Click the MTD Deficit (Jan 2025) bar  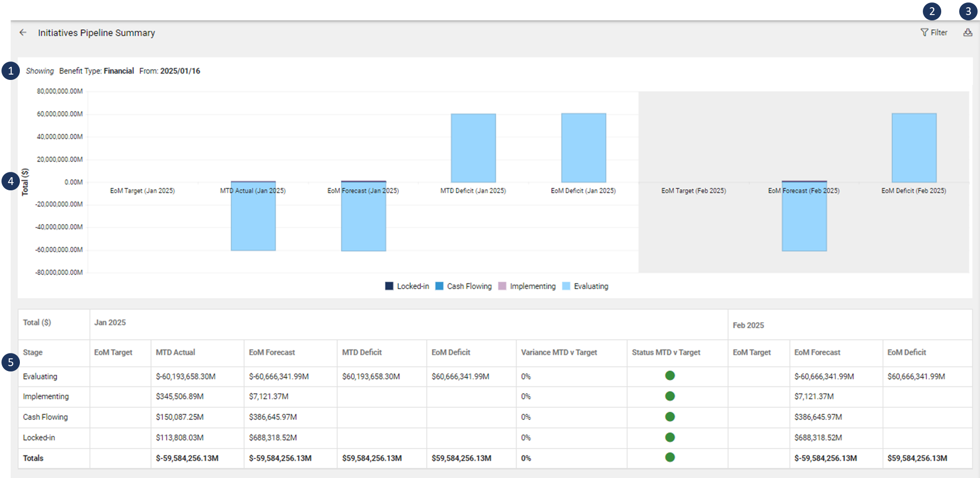[x=473, y=148]
